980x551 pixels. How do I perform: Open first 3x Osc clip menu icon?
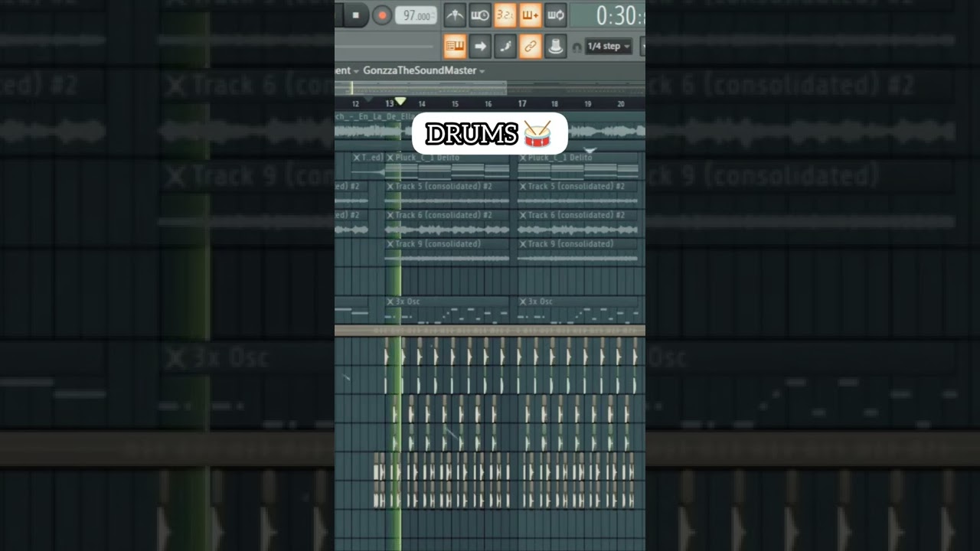390,302
